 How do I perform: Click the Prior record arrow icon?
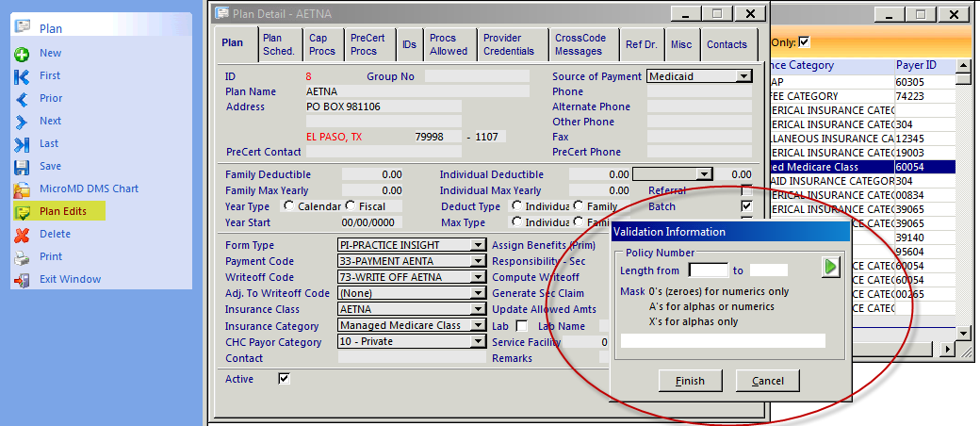tap(22, 99)
